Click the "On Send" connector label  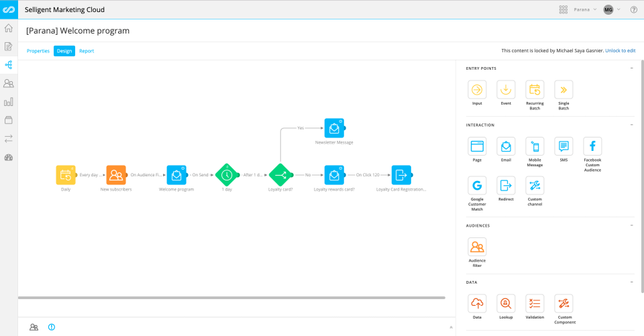pyautogui.click(x=201, y=175)
